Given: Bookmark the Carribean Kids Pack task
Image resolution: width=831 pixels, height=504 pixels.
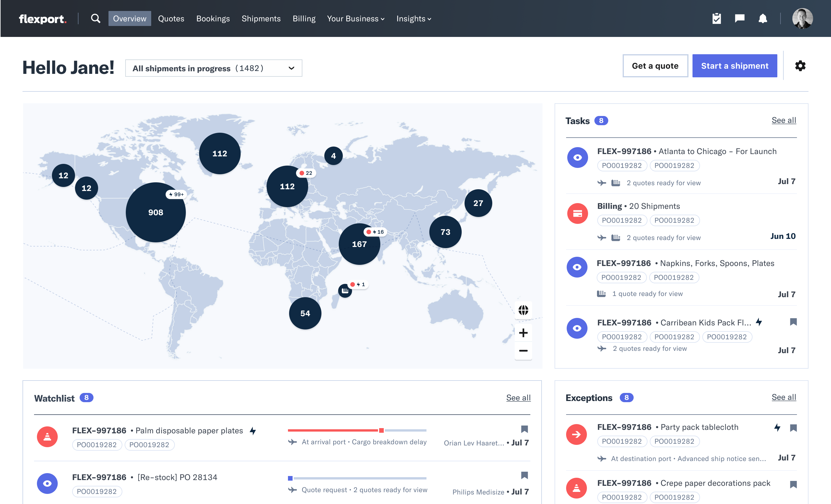Looking at the screenshot, I should pos(793,322).
